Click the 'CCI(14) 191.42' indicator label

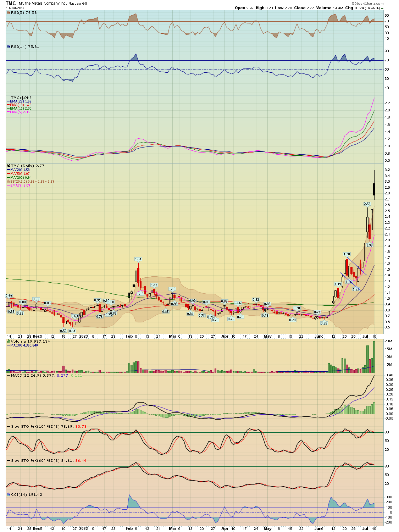pyautogui.click(x=27, y=494)
